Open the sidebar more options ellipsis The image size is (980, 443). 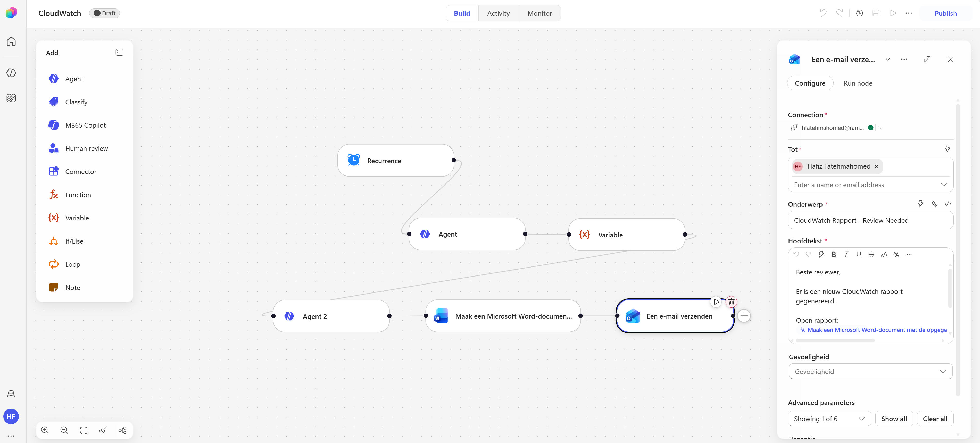click(x=11, y=436)
